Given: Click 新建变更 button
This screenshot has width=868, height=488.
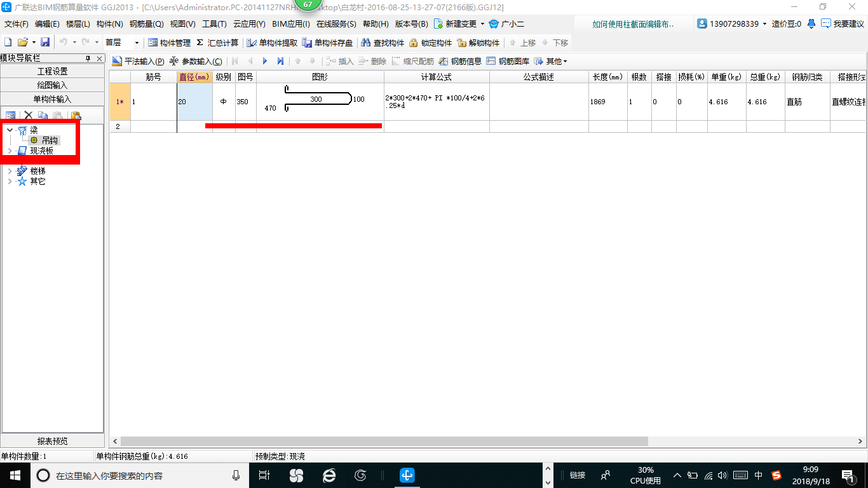Looking at the screenshot, I should 459,24.
